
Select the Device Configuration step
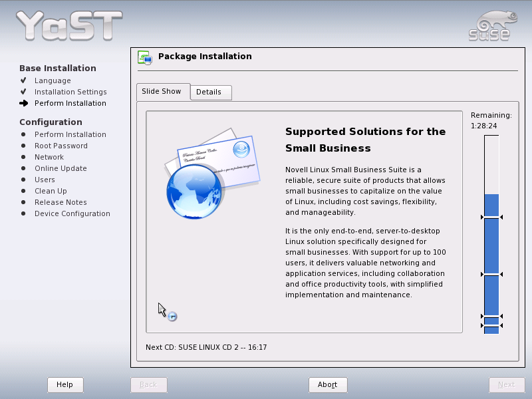pyautogui.click(x=72, y=213)
